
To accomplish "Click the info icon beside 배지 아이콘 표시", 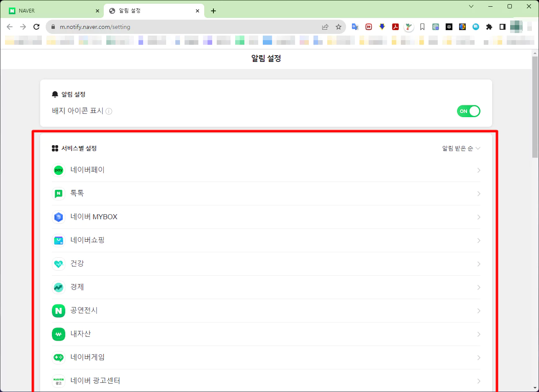I will pos(109,111).
